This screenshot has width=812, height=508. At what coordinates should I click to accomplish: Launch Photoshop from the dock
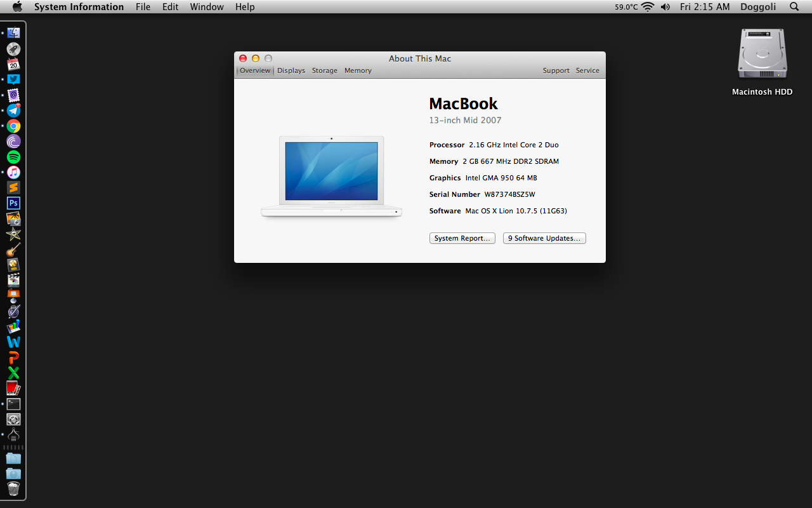pos(13,203)
